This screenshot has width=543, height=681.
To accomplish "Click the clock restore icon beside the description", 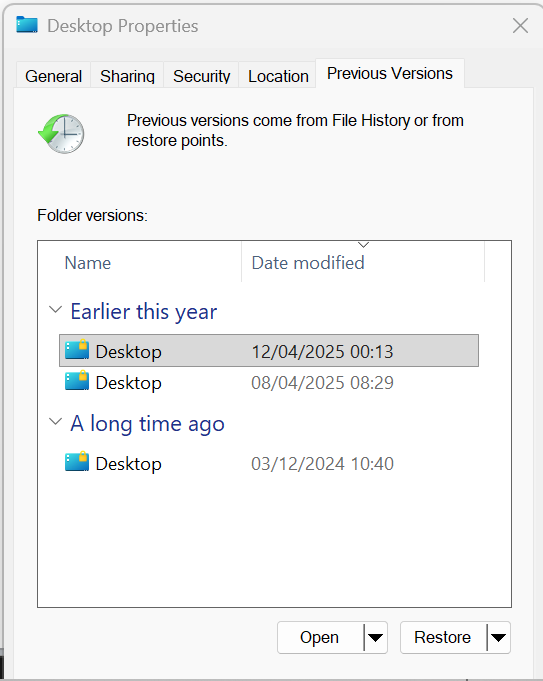I will pos(61,134).
